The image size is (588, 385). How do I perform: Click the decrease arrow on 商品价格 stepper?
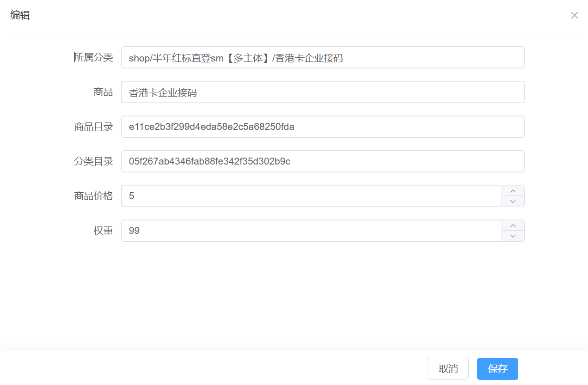513,202
